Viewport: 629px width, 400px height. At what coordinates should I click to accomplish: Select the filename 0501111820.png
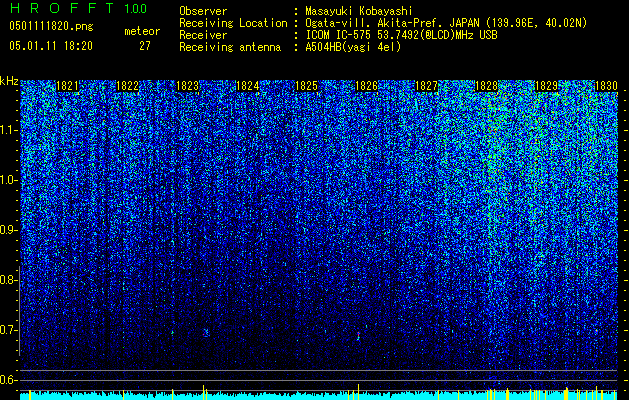(x=51, y=27)
